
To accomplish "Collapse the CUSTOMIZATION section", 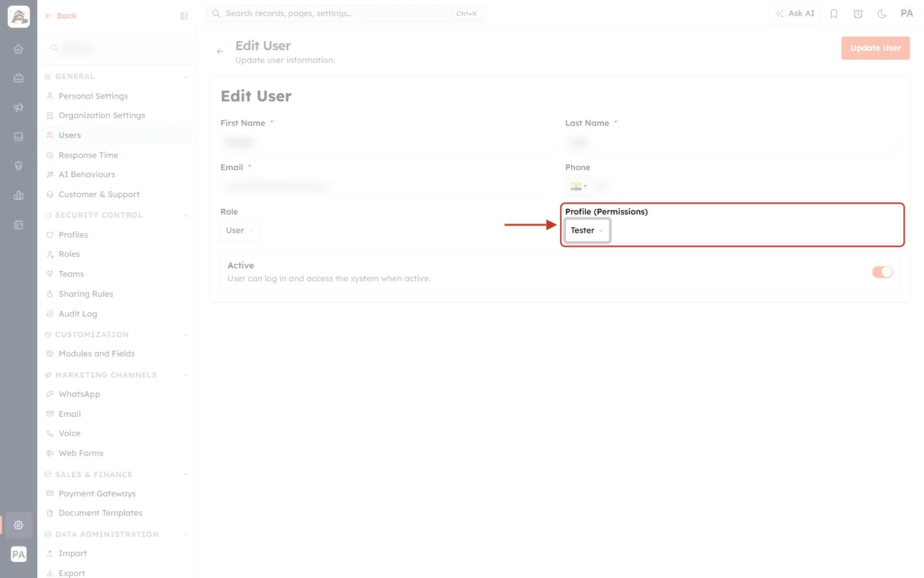I will tap(185, 335).
